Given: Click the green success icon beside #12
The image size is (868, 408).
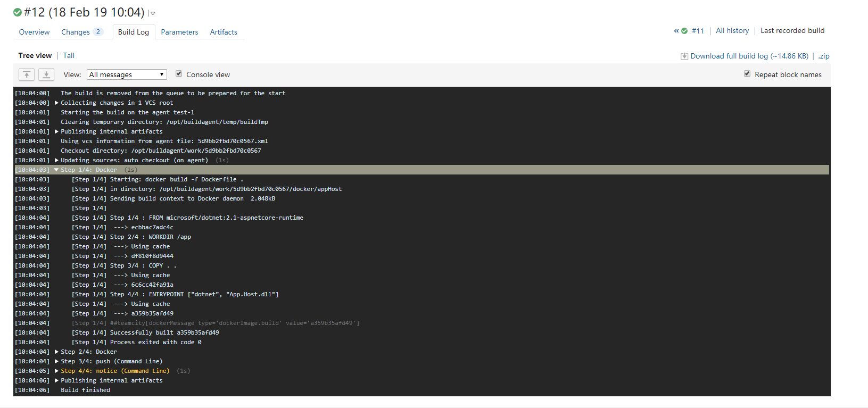Looking at the screenshot, I should coord(18,12).
